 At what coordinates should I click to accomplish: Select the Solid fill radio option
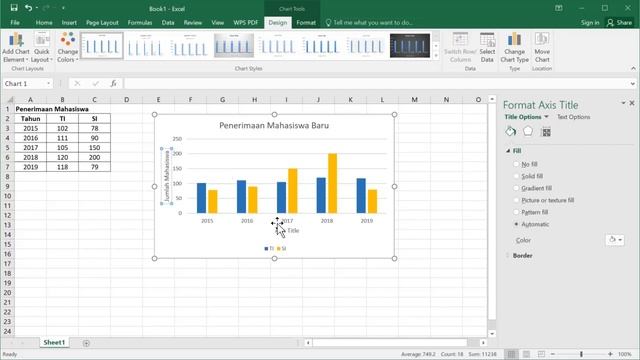pyautogui.click(x=516, y=176)
